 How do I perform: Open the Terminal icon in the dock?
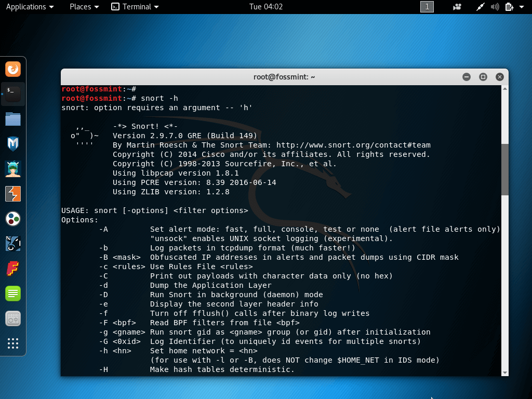coord(13,94)
